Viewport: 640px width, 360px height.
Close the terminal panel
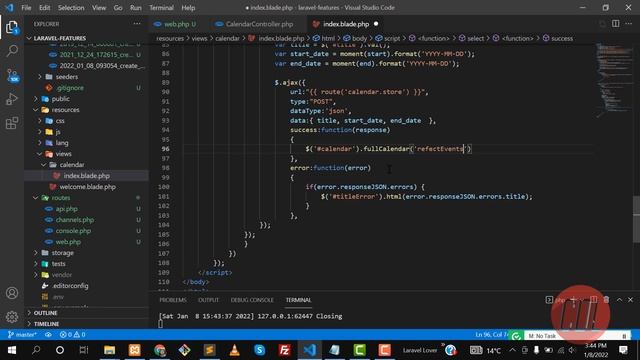631,300
